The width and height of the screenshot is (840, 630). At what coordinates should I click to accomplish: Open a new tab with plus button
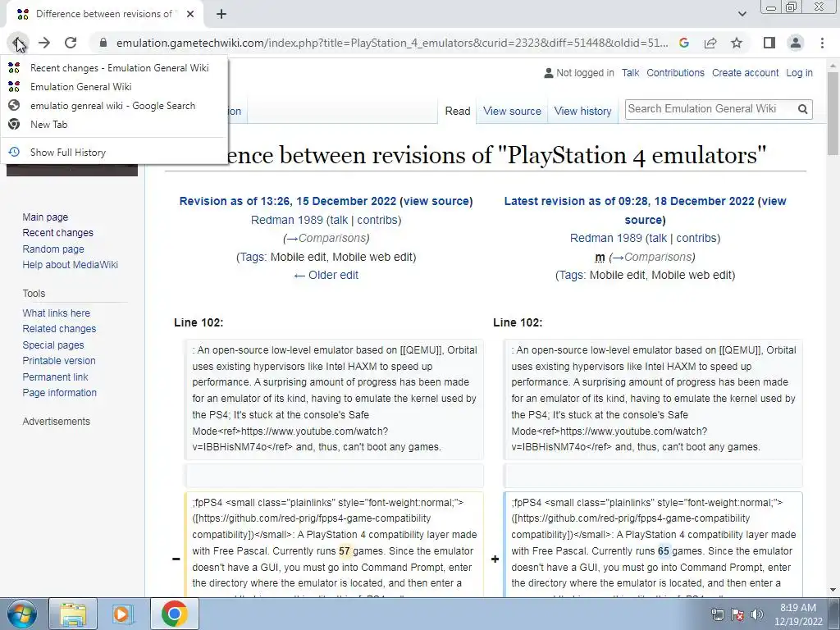[x=221, y=14]
